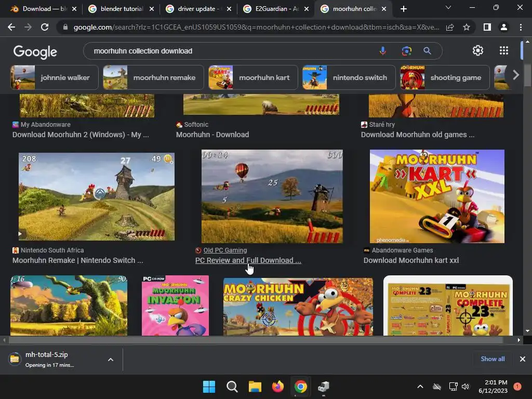This screenshot has width=532, height=399.
Task: Click the Old PC Gaming source link
Action: 225,250
